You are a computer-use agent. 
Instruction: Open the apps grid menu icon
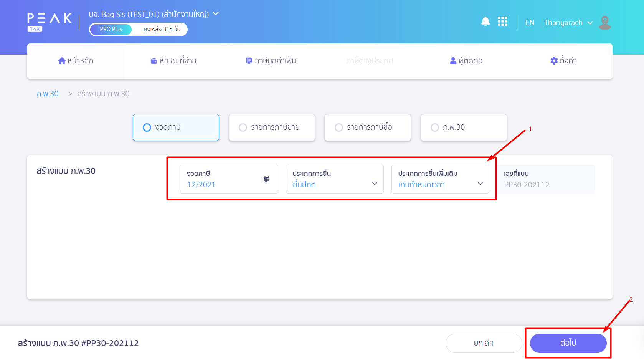[502, 22]
